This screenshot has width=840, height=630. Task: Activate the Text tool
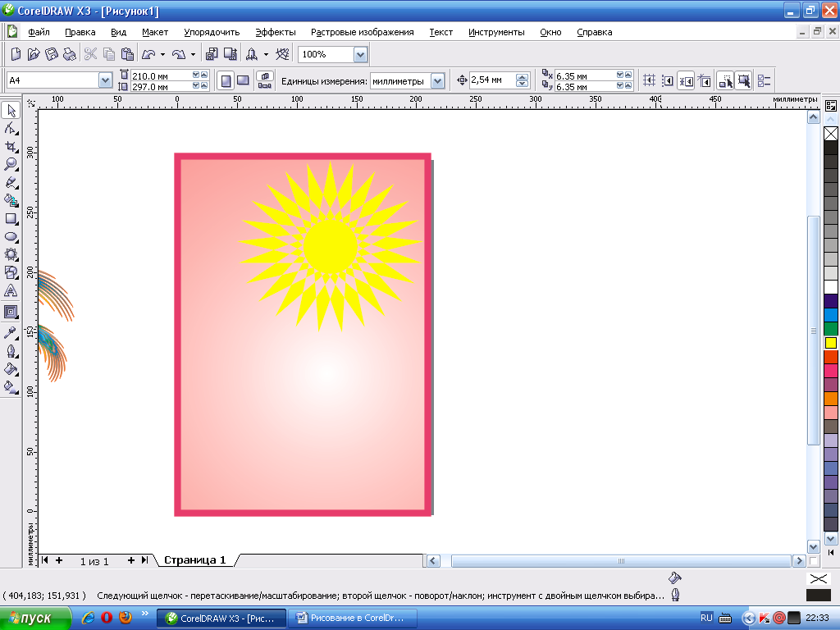pyautogui.click(x=11, y=290)
